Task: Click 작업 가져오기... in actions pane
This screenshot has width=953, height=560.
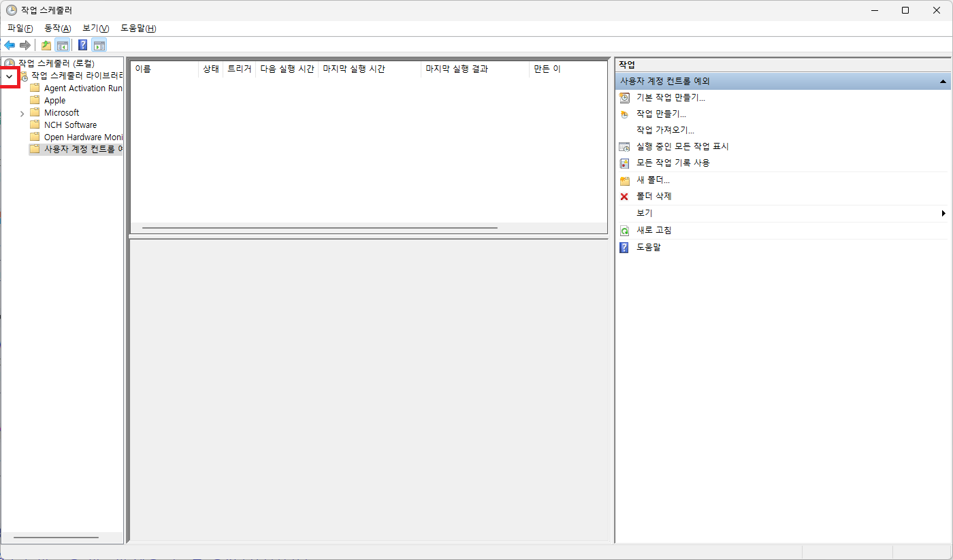Action: 665,131
